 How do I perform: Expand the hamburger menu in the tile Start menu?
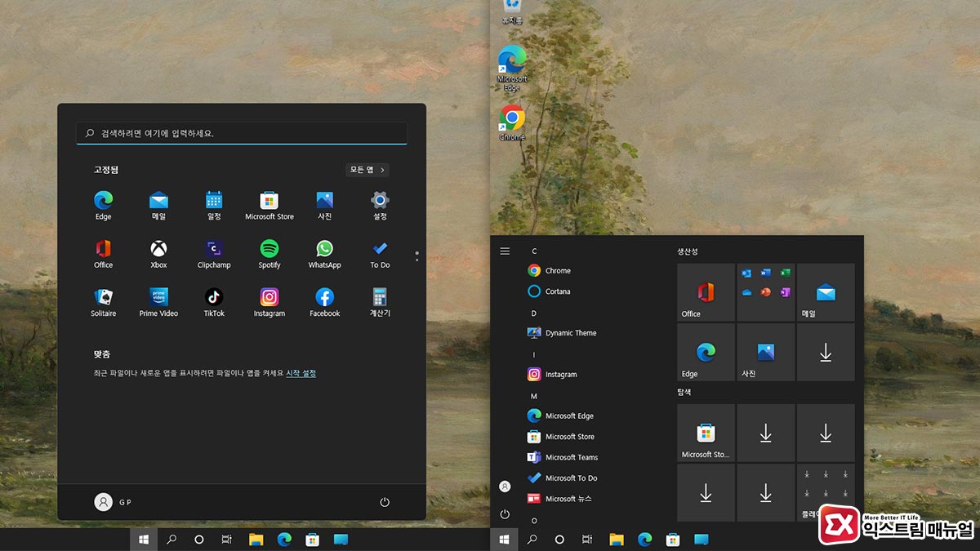pyautogui.click(x=505, y=251)
